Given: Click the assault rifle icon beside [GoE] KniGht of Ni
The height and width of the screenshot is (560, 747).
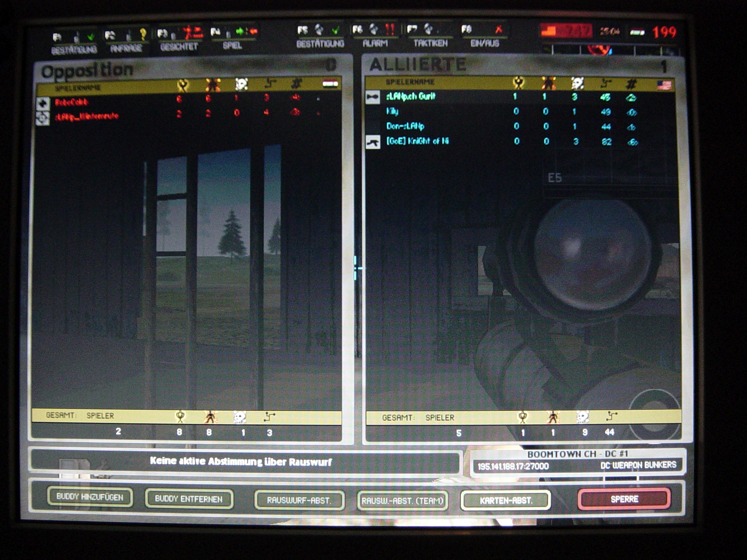Looking at the screenshot, I should 373,142.
